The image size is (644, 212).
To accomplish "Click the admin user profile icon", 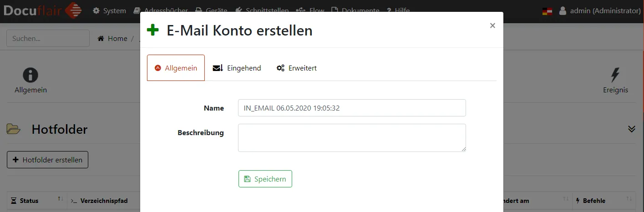I will coord(563,11).
